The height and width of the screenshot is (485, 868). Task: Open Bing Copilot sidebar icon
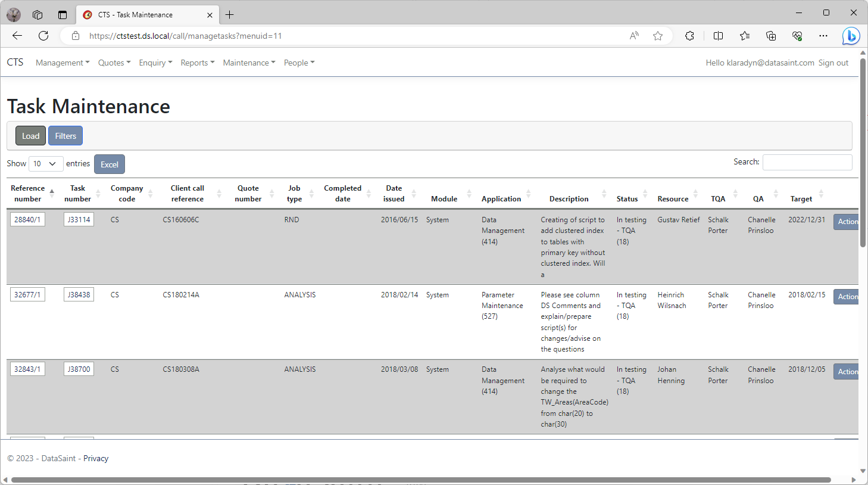pyautogui.click(x=851, y=36)
